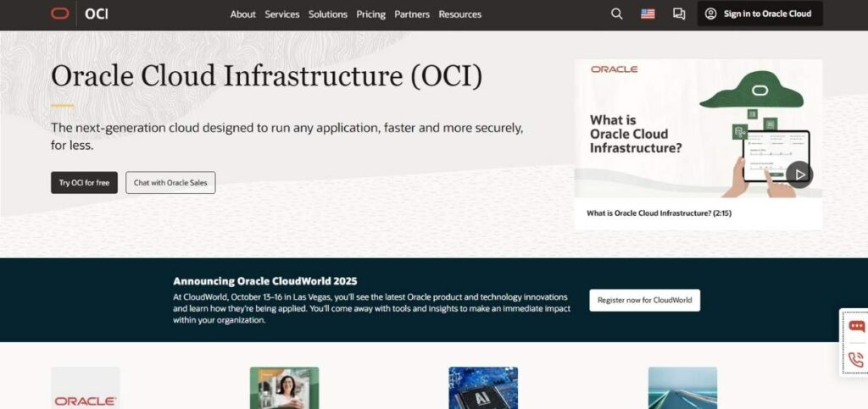Open the About menu
The height and width of the screenshot is (409, 868).
[x=243, y=14]
